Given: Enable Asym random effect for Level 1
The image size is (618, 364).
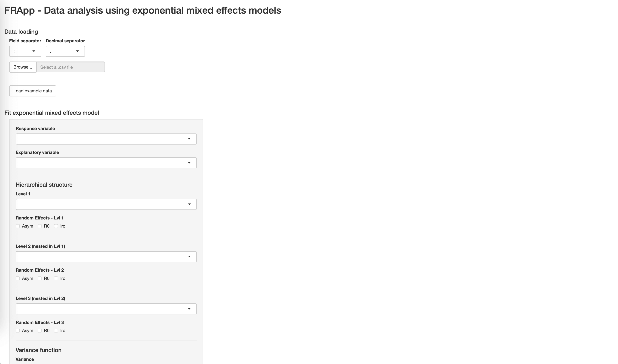Looking at the screenshot, I should click(18, 226).
